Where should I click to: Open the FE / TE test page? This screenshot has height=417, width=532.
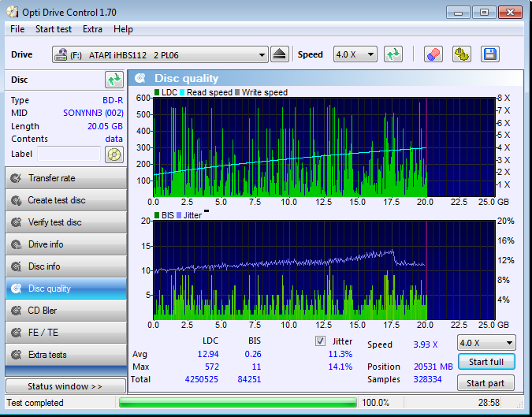(66, 333)
